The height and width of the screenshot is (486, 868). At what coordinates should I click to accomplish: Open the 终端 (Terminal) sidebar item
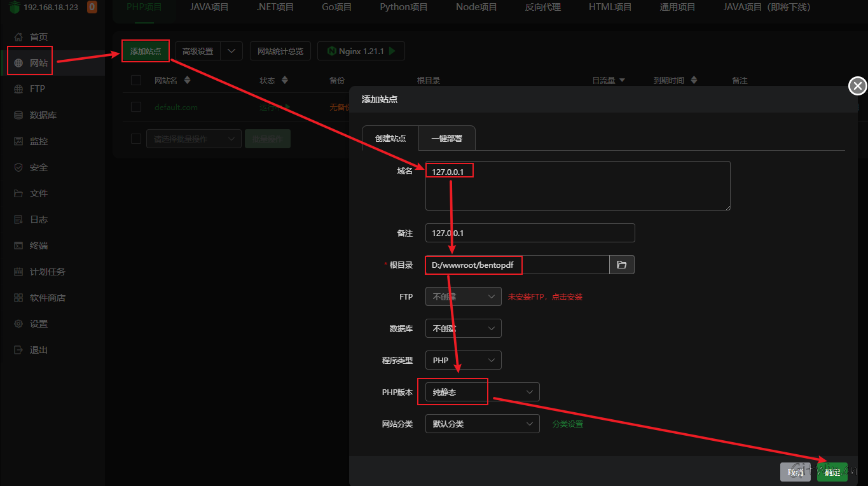(x=38, y=246)
